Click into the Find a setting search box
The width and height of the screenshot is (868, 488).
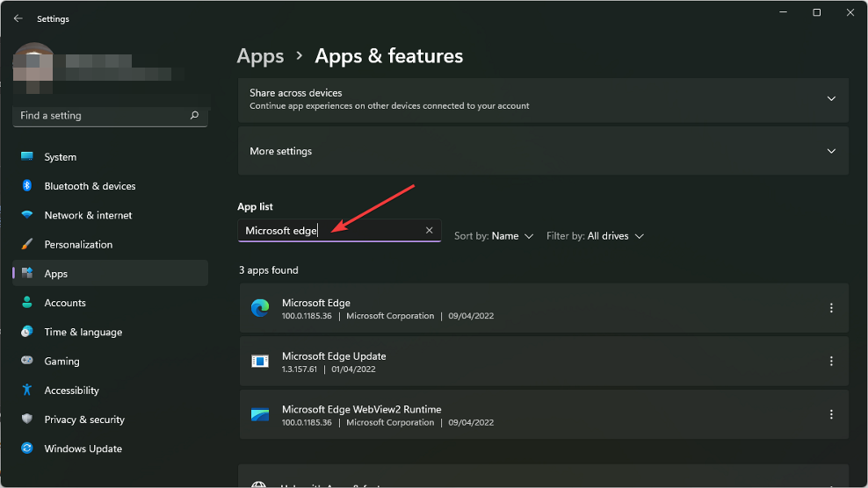pyautogui.click(x=110, y=115)
